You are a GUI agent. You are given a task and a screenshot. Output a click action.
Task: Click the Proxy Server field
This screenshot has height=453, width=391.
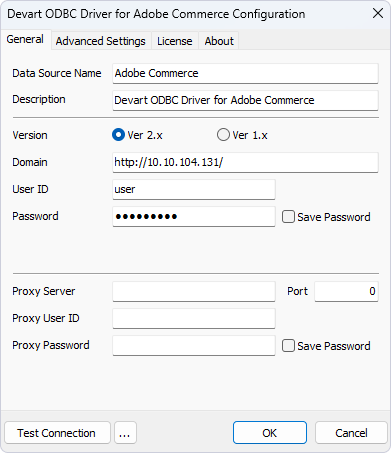tap(194, 291)
